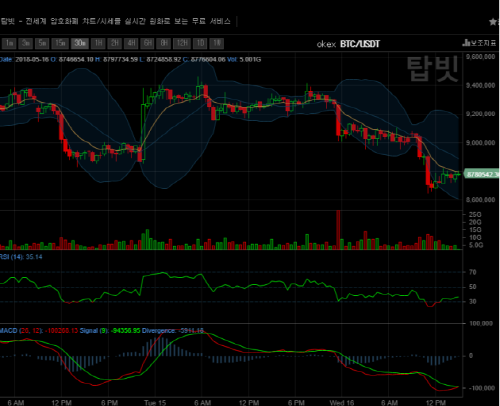Switch chart to 8H timeframe
The height and width of the screenshot is (406, 500).
[x=164, y=43]
